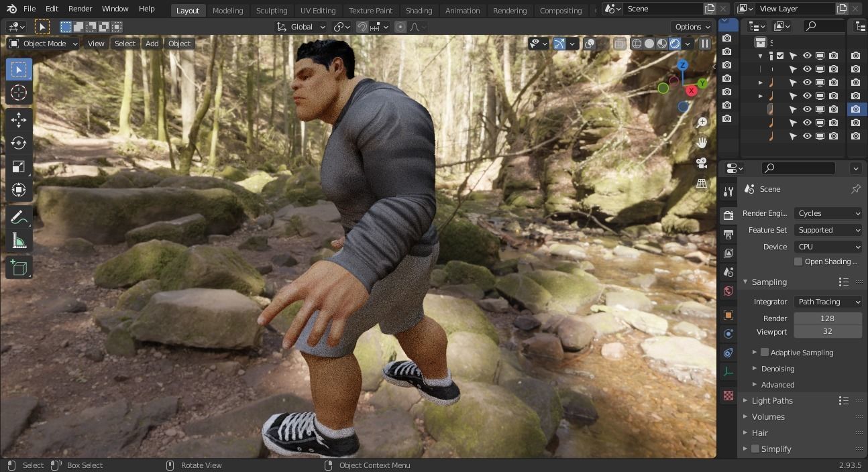Viewport: 868px width, 472px height.
Task: Choose the Move tool
Action: 19,120
